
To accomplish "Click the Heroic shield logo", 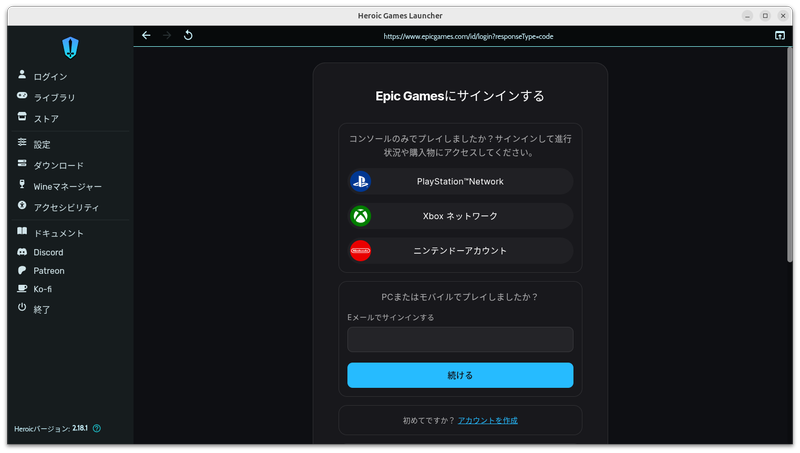I will click(70, 48).
